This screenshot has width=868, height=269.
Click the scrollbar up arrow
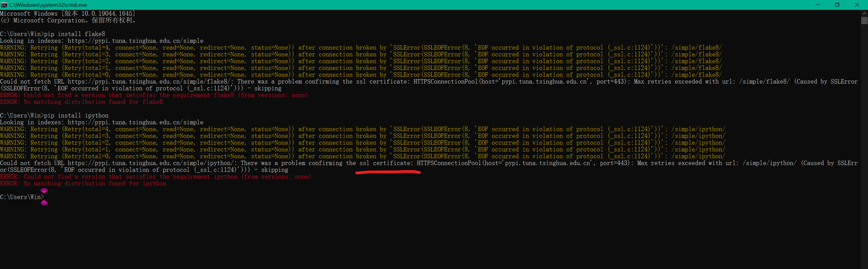864,13
